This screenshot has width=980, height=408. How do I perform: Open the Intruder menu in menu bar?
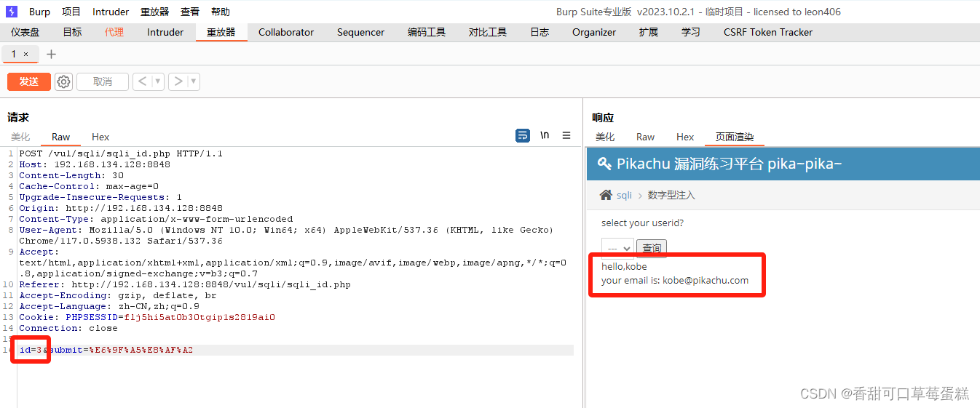(111, 12)
